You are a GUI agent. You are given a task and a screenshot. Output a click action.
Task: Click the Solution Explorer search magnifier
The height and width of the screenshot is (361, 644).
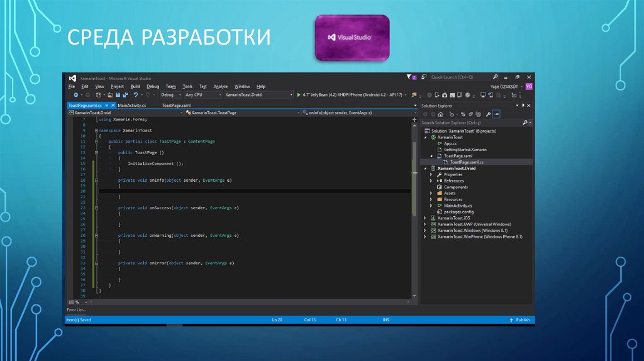pyautogui.click(x=525, y=123)
